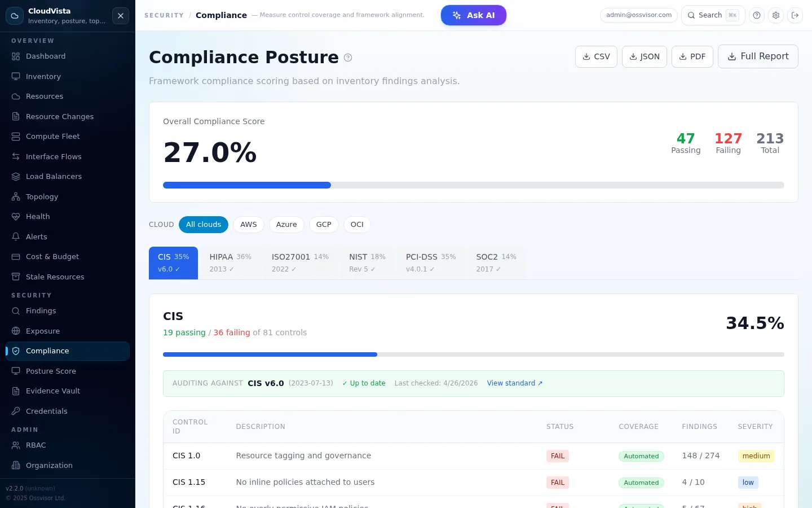Filter compliance by AWS
Image resolution: width=812 pixels, height=508 pixels.
pyautogui.click(x=249, y=225)
